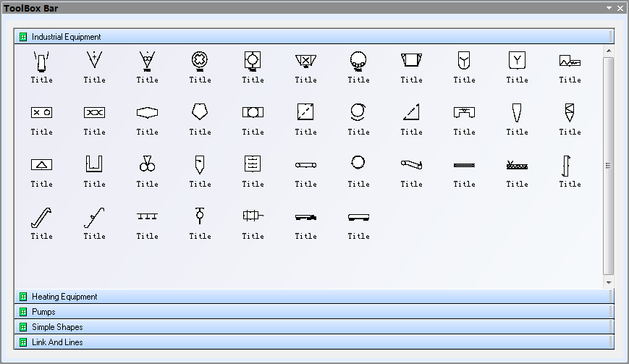Image resolution: width=629 pixels, height=364 pixels.
Task: Choose the elongated hexagon vessel symbol
Action: pos(147,112)
